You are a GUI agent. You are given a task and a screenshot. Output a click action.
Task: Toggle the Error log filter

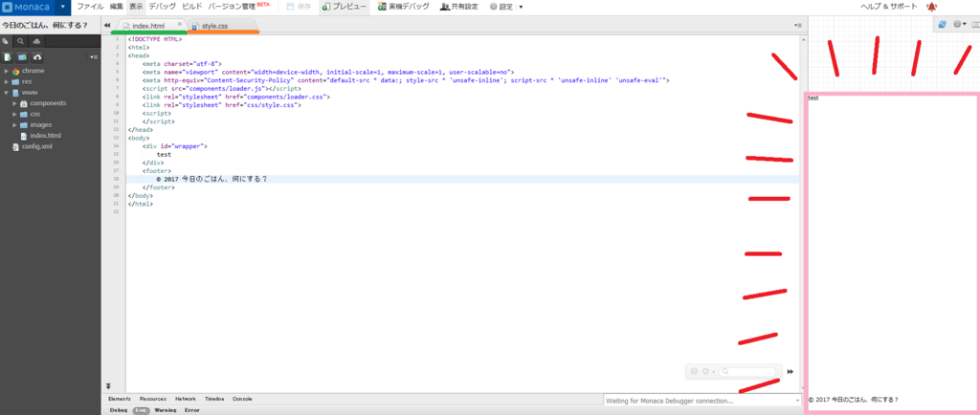(x=191, y=410)
